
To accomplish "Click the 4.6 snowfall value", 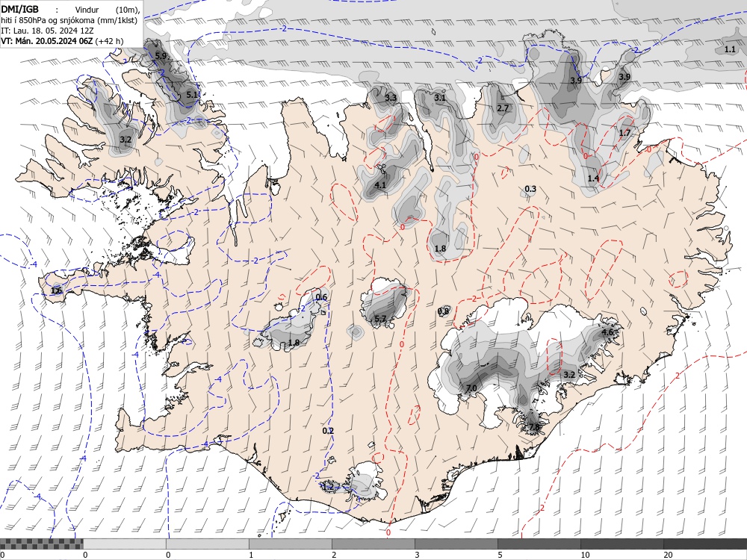I will 608,332.
